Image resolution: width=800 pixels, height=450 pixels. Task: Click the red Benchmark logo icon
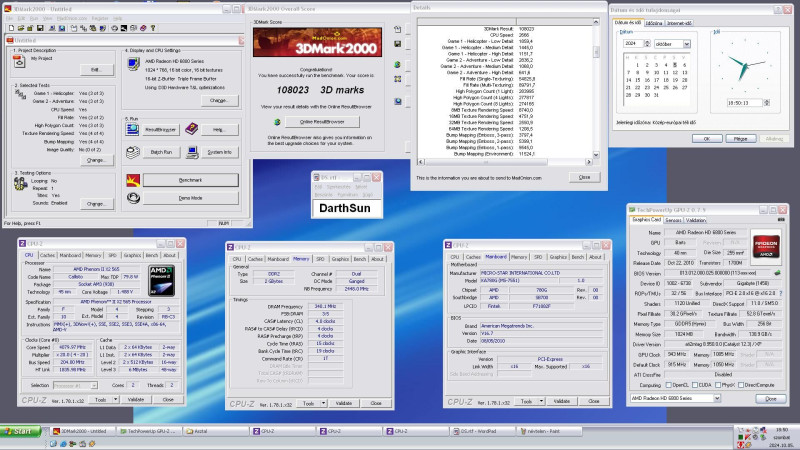(x=133, y=180)
